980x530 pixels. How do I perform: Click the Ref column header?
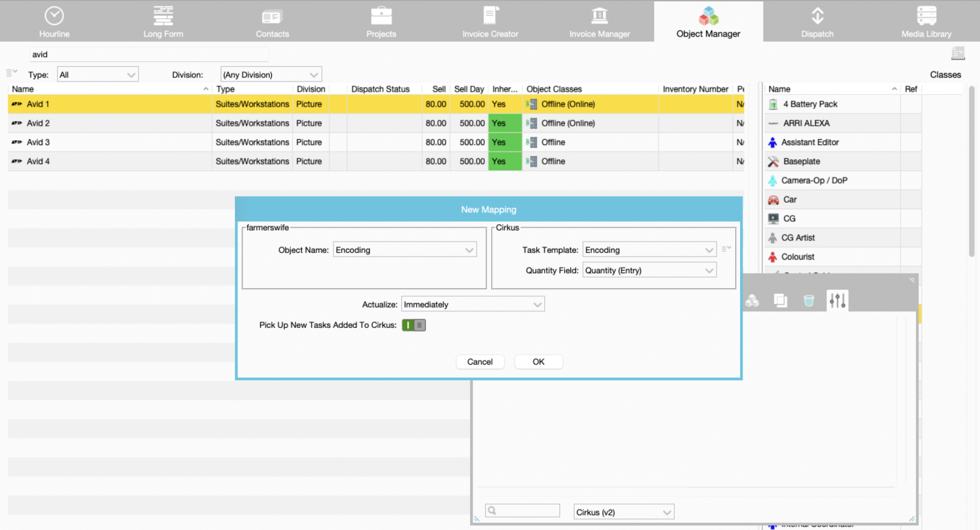pos(911,89)
